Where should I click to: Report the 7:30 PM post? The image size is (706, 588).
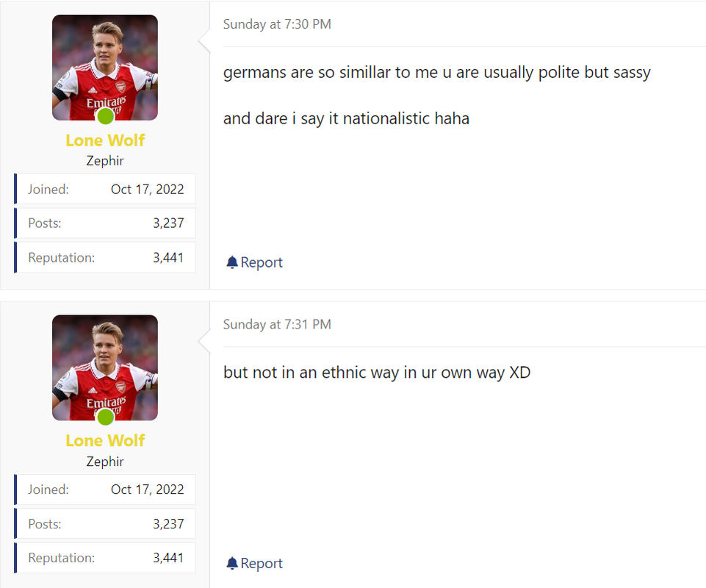254,262
